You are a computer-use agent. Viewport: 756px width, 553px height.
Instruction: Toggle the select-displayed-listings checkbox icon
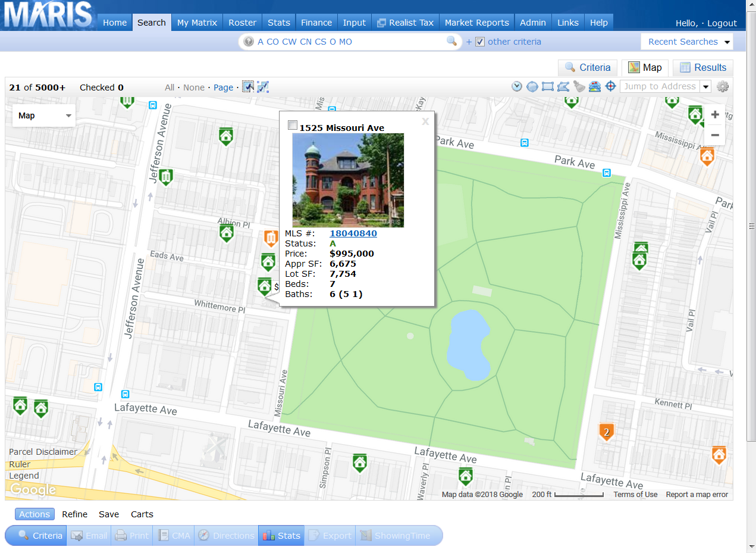click(248, 87)
